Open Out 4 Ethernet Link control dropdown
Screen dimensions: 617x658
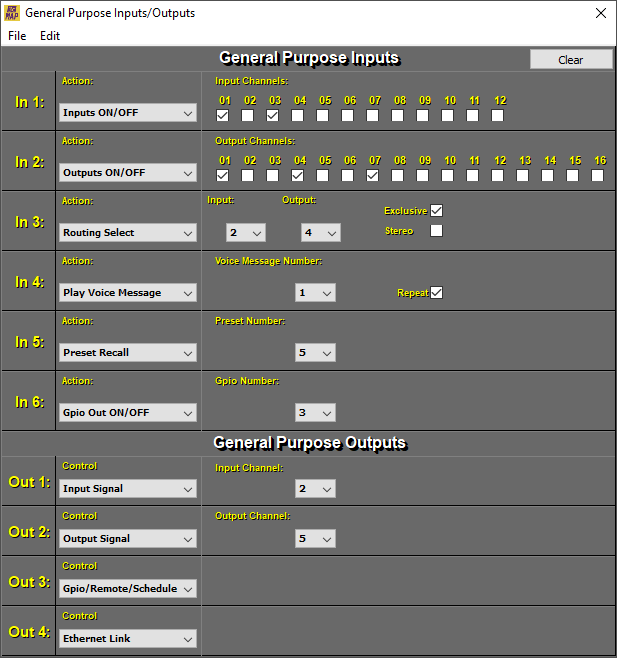pyautogui.click(x=128, y=638)
